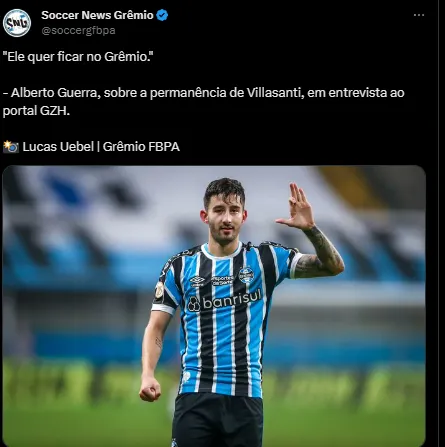Viewport: 445px width, 447px height.
Task: Click the black shorts in the photo
Action: click(218, 420)
